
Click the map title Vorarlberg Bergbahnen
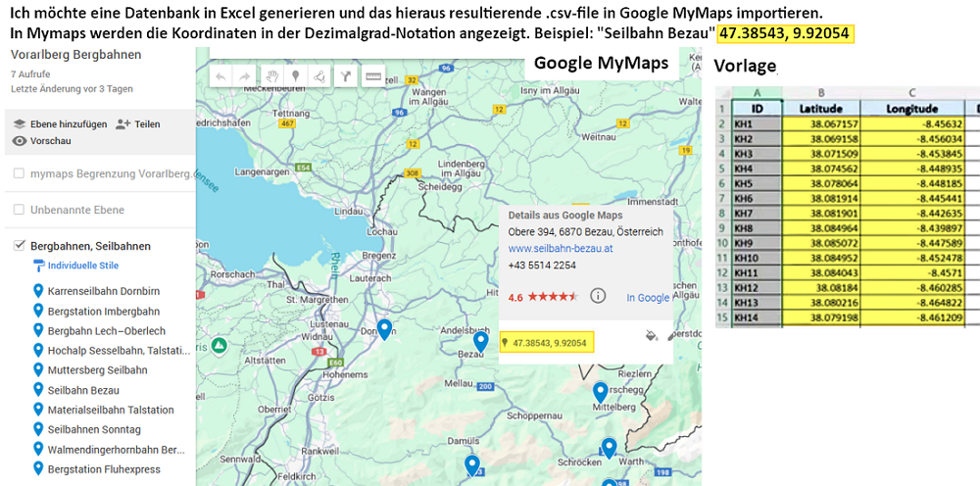pos(75,55)
